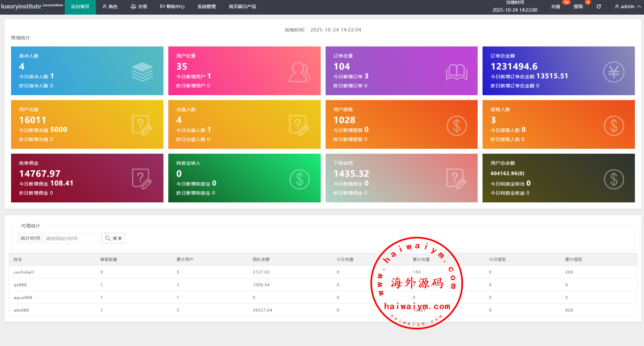Screen dimensions: 644x346
Task: Click the book icon on 订单总量 card
Action: (x=457, y=72)
